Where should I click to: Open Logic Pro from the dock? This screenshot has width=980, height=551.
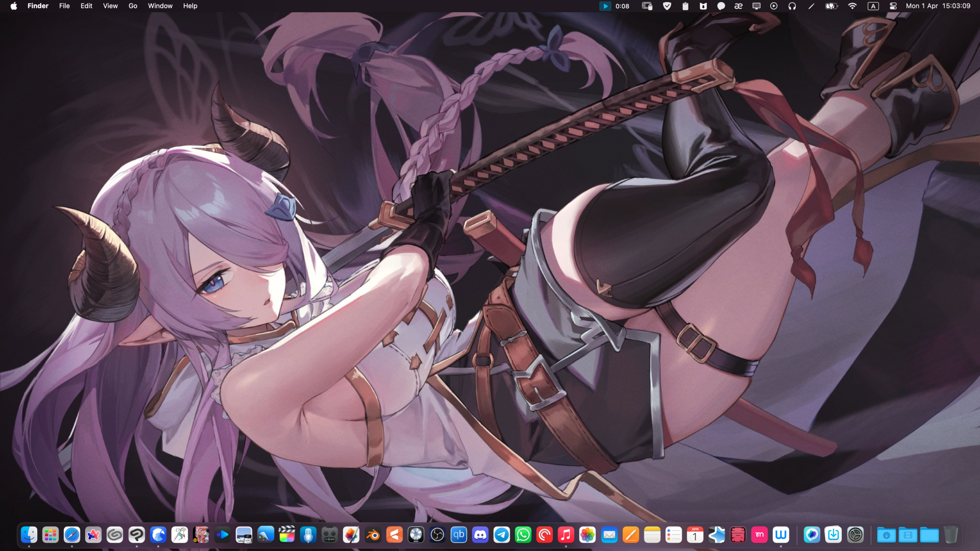point(416,535)
